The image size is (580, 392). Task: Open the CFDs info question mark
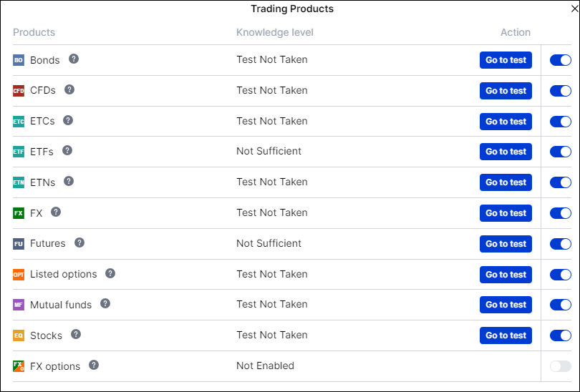(x=69, y=90)
